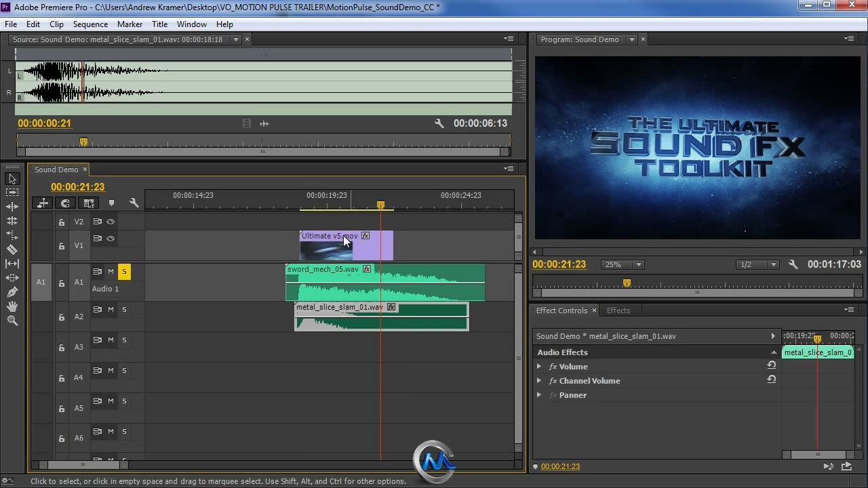Screen dimensions: 868x488
Task: Click export icon at Effect Controls bottom
Action: 846,466
